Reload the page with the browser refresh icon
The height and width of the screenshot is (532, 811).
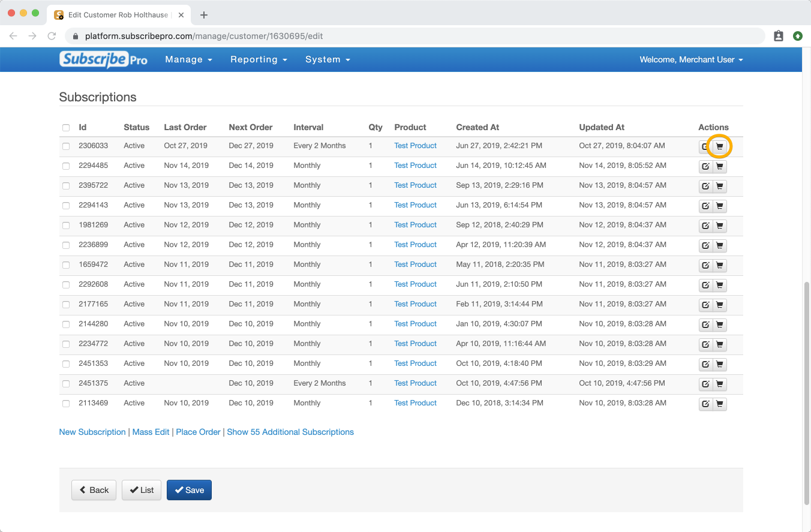(52, 36)
